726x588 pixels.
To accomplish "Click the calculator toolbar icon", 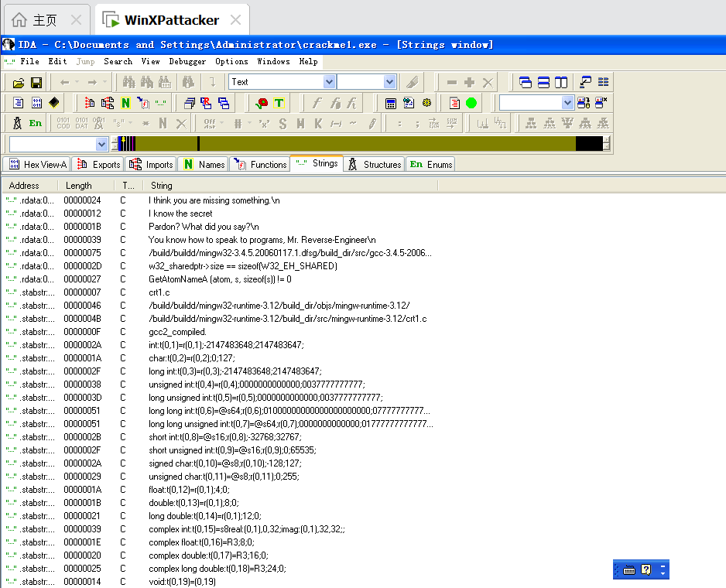I will [x=391, y=103].
